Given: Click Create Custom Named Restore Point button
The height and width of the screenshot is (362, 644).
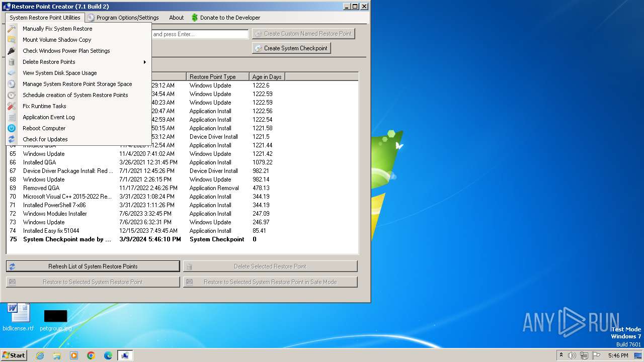Looking at the screenshot, I should click(303, 34).
